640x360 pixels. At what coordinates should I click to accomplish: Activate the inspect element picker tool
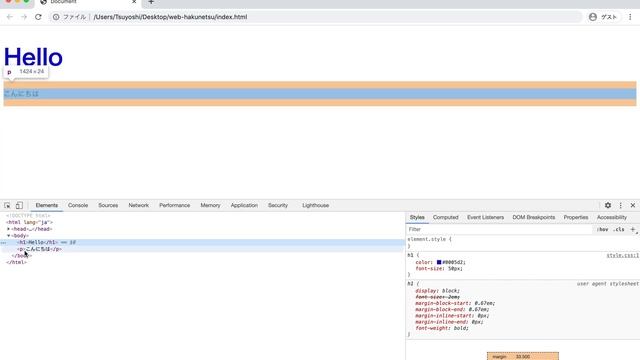7,205
